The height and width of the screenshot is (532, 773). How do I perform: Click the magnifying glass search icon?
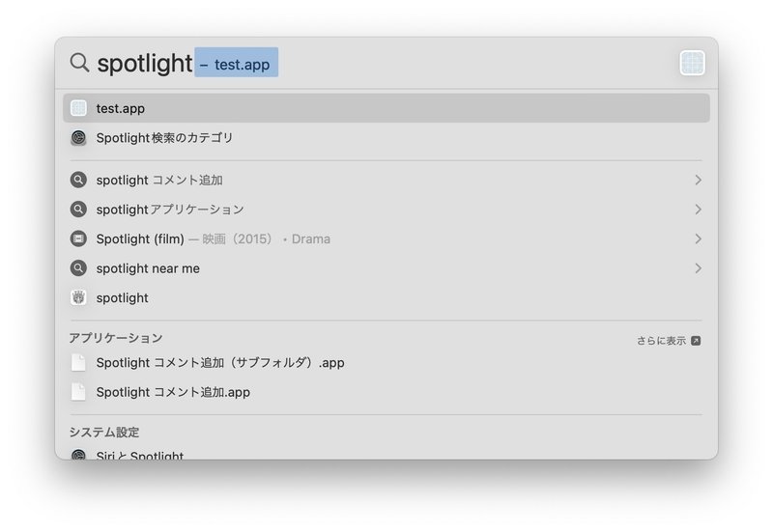pos(79,63)
